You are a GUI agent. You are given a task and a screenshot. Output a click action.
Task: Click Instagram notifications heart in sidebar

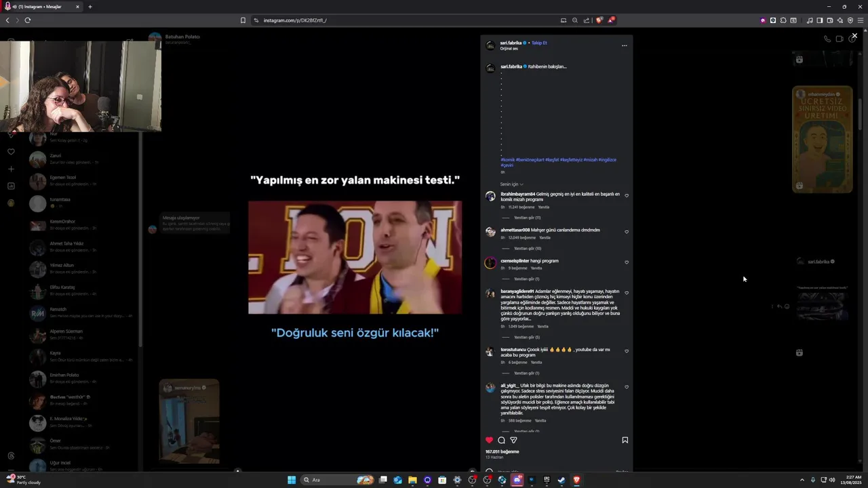pyautogui.click(x=11, y=152)
